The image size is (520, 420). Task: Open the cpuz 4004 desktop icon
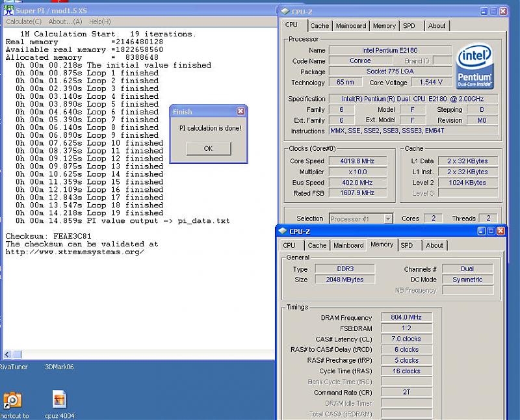(59, 401)
